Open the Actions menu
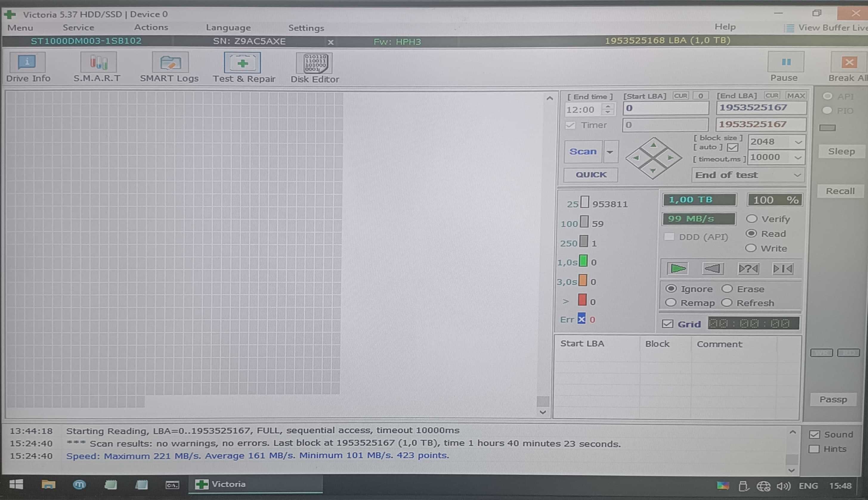This screenshot has width=868, height=500. [x=151, y=27]
